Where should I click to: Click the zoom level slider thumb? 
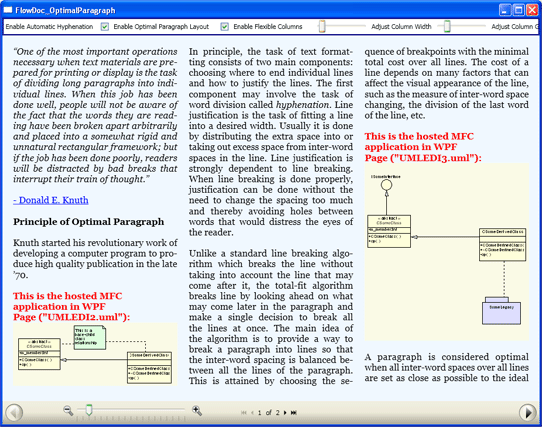89,410
